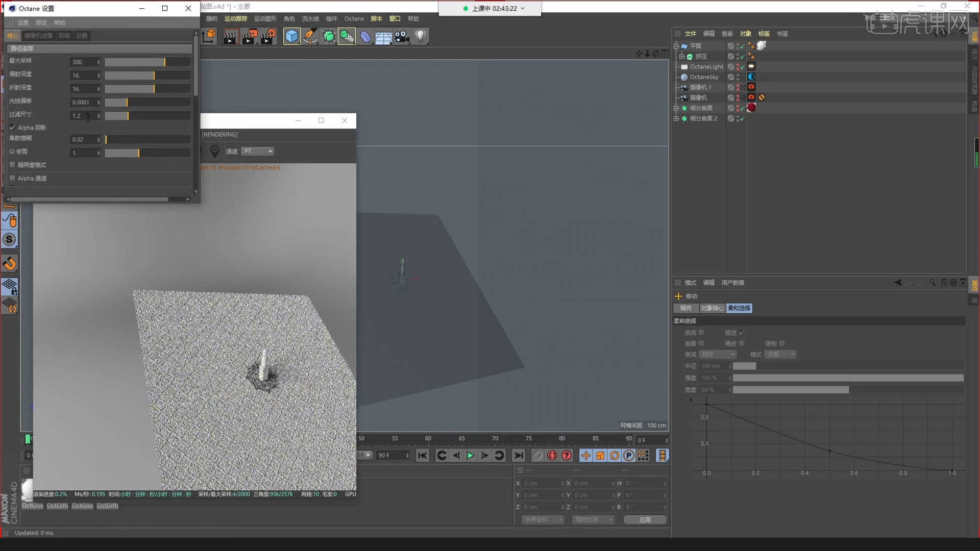Click the Autokeying red question icon
This screenshot has height=551, width=980.
[567, 456]
